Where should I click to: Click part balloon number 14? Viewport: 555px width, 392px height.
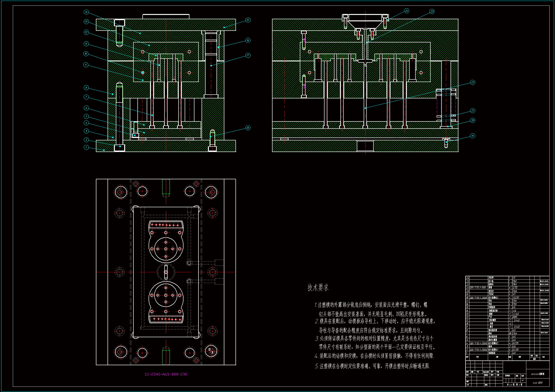click(86, 12)
